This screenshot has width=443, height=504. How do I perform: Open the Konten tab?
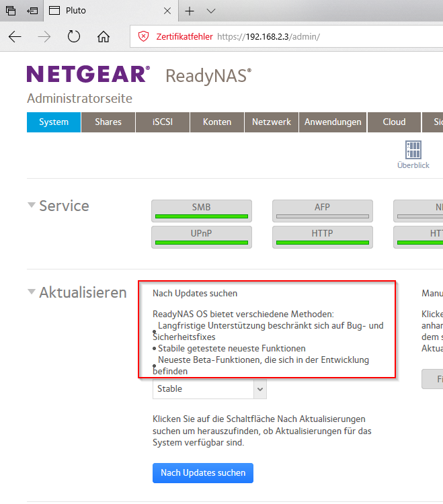coord(217,122)
